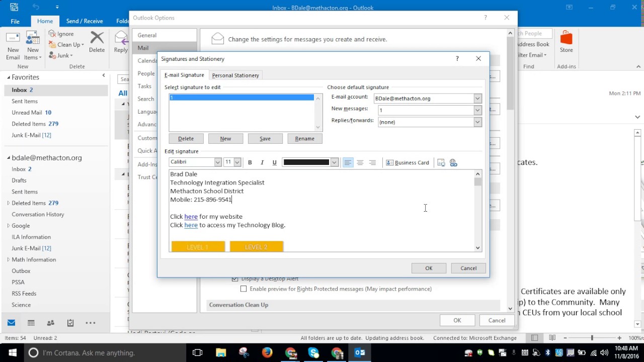Insert a picture into the signature

(x=441, y=162)
